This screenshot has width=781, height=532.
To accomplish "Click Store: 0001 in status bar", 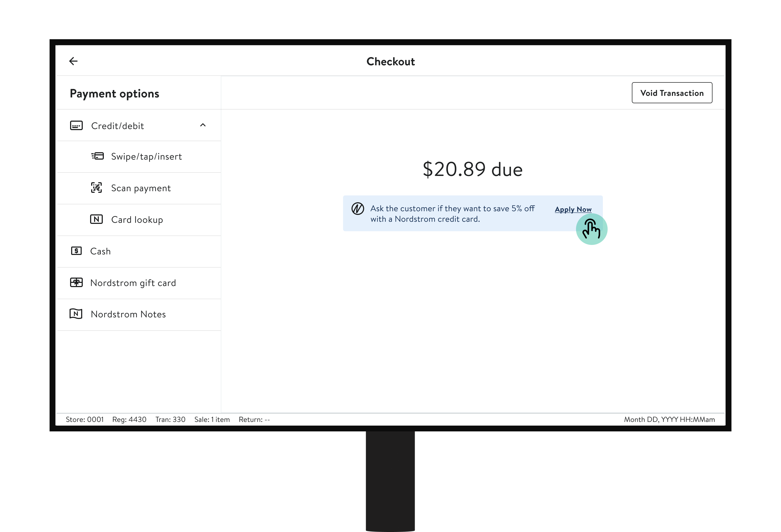I will (x=85, y=420).
